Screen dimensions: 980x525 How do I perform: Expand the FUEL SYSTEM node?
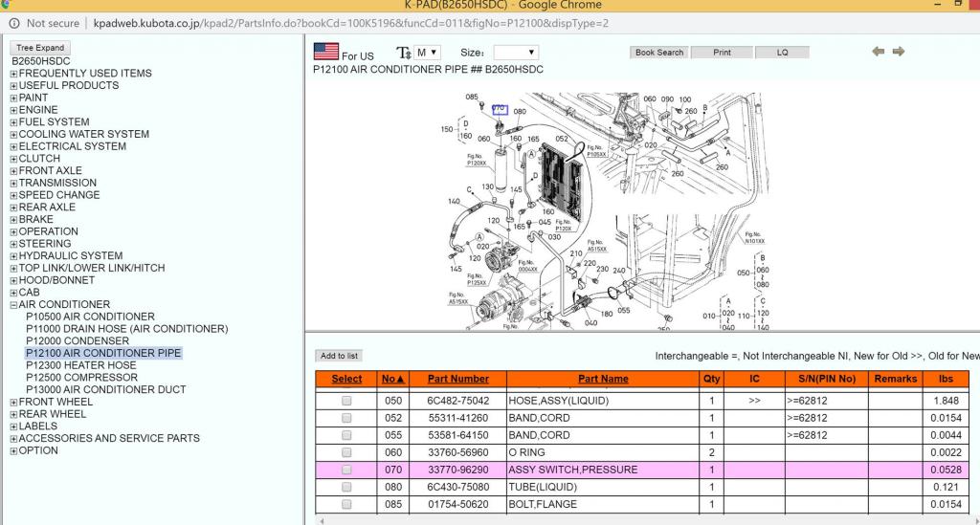tap(13, 122)
